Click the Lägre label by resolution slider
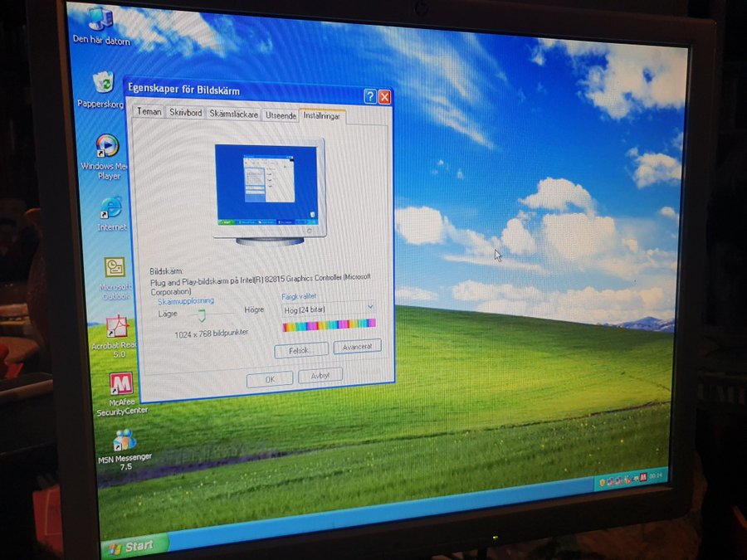The height and width of the screenshot is (560, 747). [x=168, y=314]
